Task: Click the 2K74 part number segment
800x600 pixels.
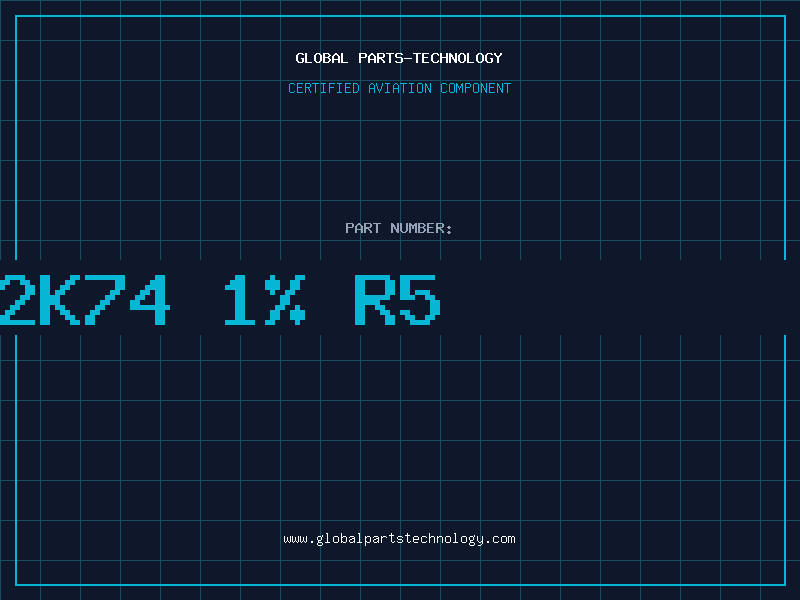Action: [84, 300]
